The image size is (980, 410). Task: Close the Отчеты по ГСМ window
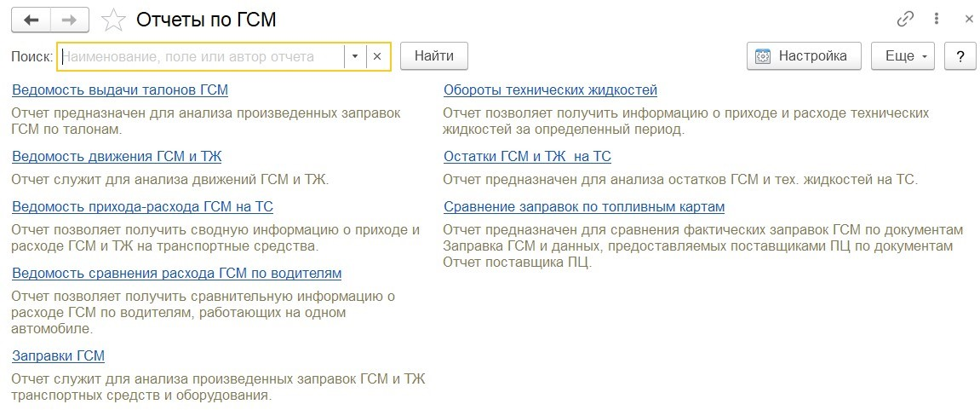[x=969, y=20]
